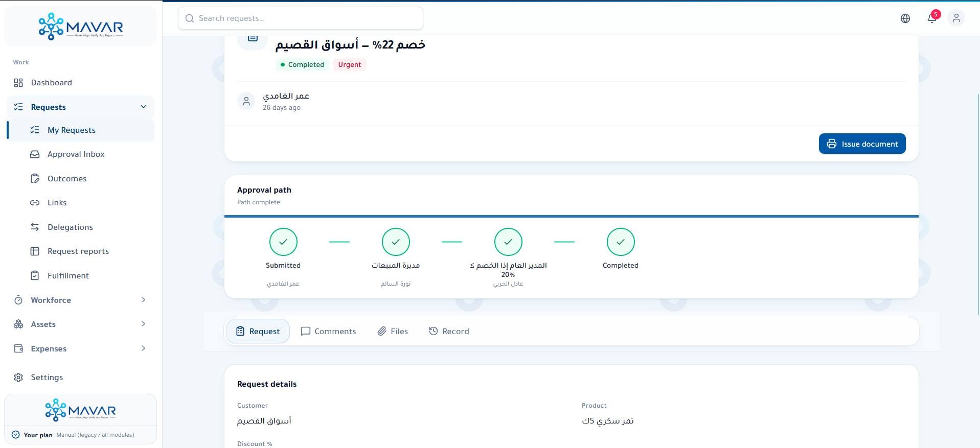
Task: Click the Assets boxes icon
Action: coord(18,324)
